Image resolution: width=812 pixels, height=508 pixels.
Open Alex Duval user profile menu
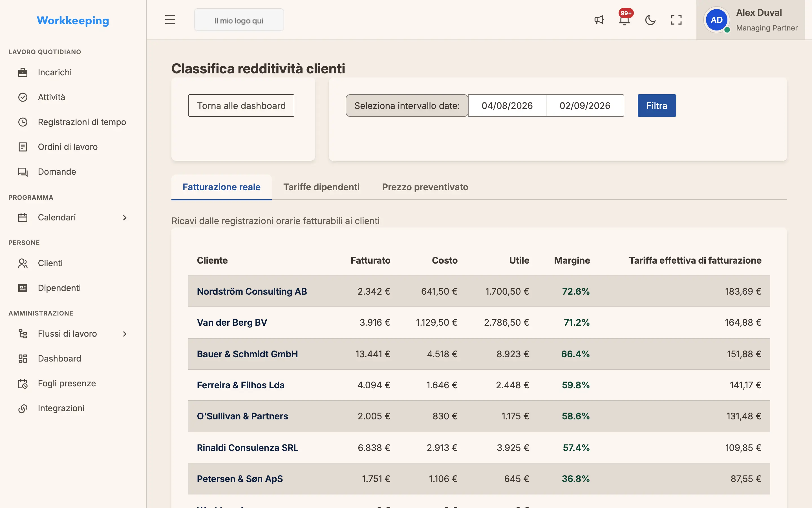(x=751, y=20)
